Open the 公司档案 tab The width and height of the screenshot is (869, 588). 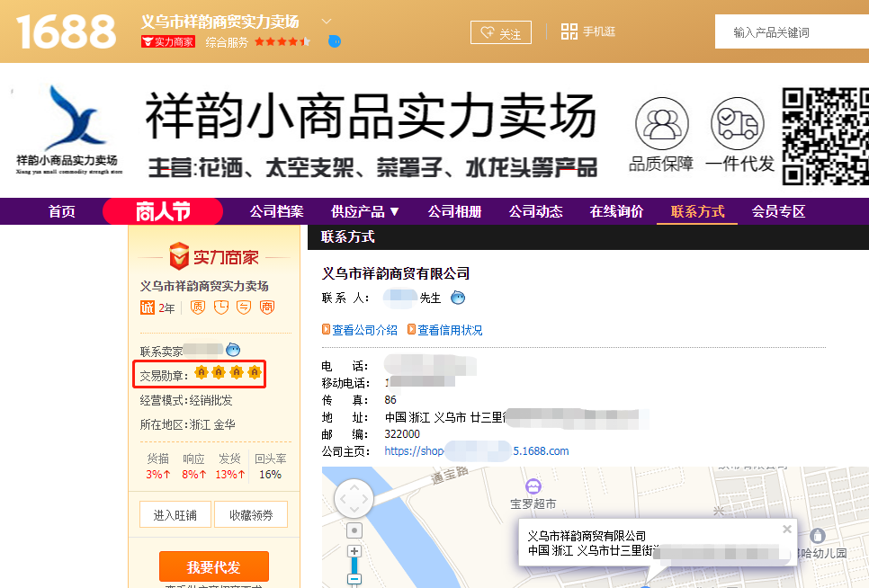[x=276, y=211]
